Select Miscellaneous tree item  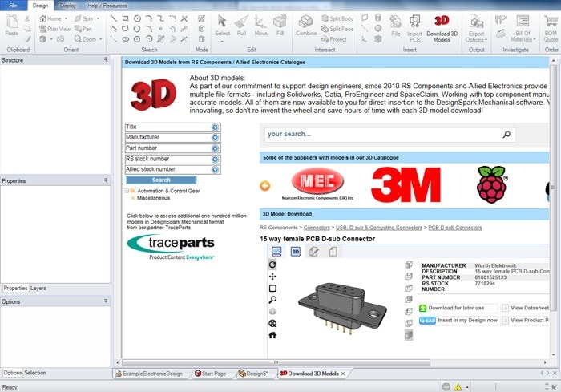pyautogui.click(x=154, y=198)
